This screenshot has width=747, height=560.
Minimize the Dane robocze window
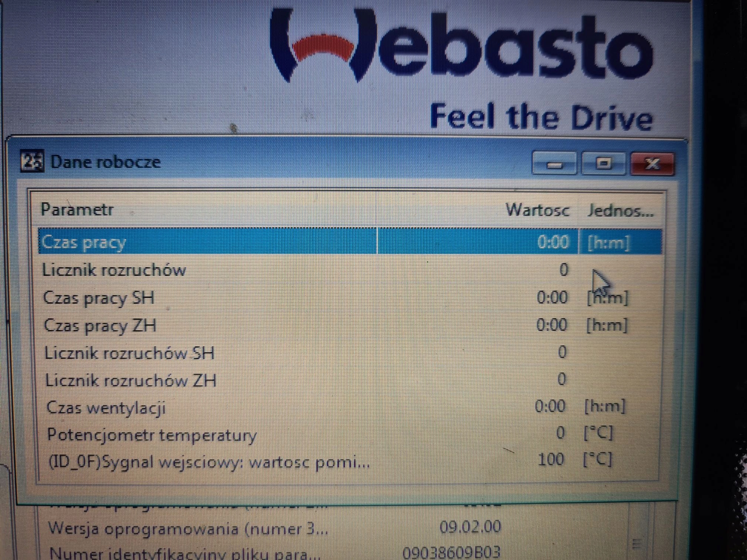coord(554,163)
